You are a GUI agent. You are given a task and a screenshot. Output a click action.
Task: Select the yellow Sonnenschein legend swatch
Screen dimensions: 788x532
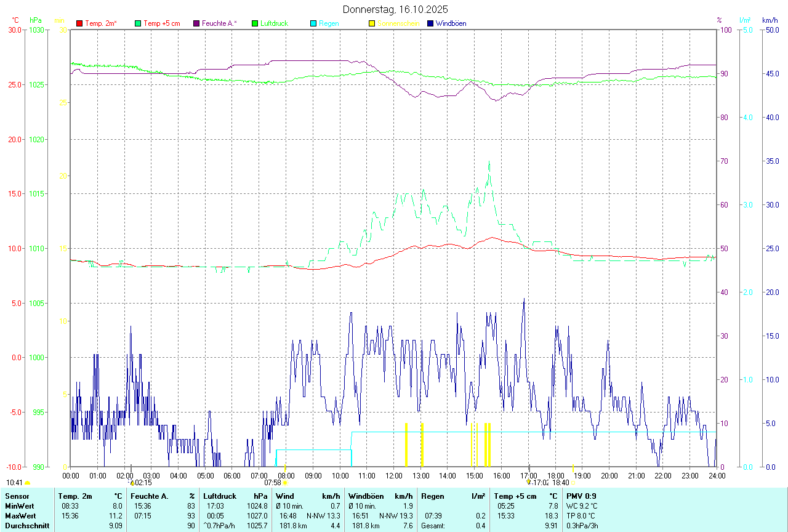point(372,23)
